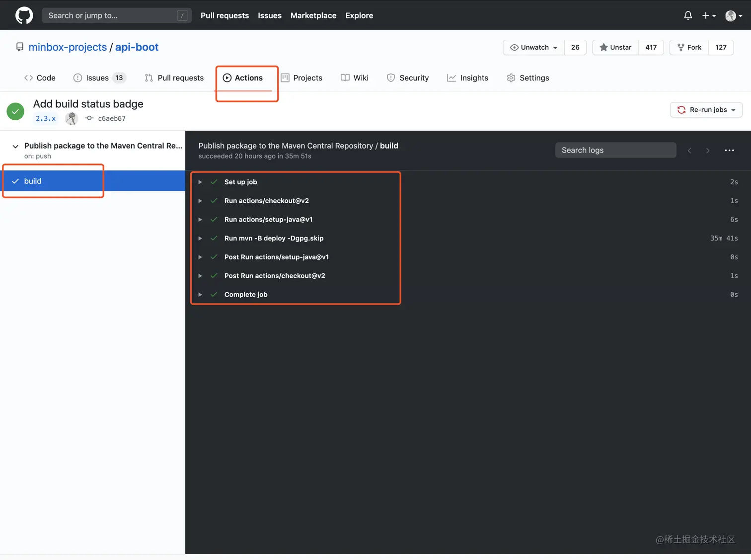Viewport: 751px width, 560px height.
Task: Open Marketplace in top navigation
Action: point(313,15)
